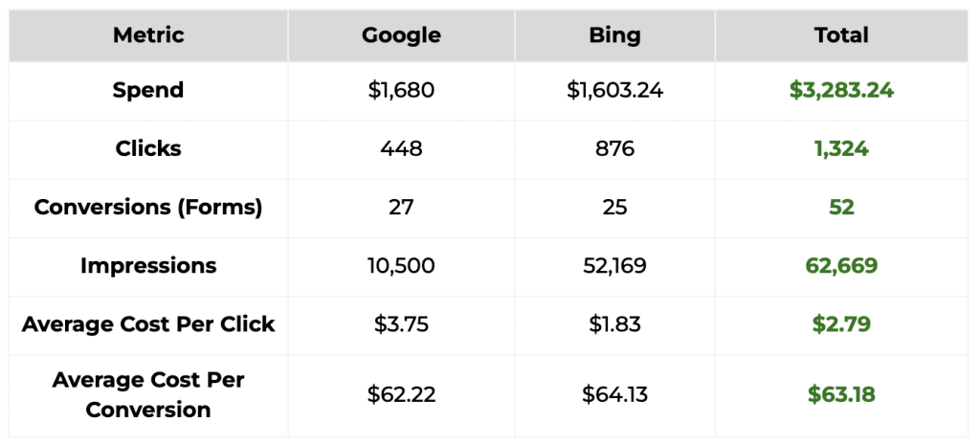This screenshot has width=980, height=445.
Task: Select total cost per conversion $63.18
Action: point(841,394)
